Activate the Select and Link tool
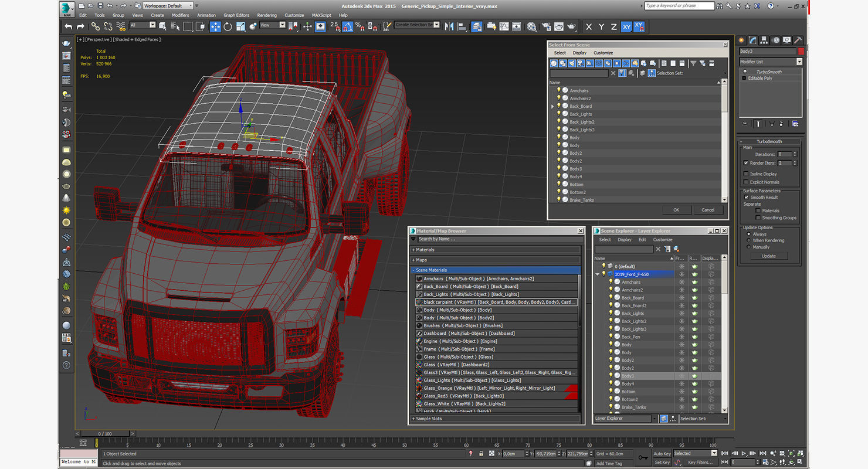 coord(96,26)
